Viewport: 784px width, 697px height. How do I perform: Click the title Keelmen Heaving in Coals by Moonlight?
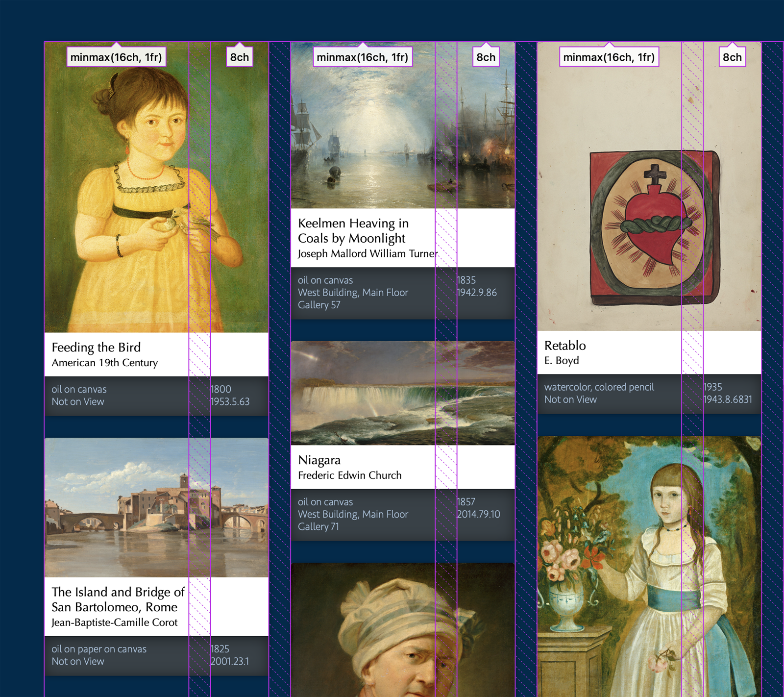[x=353, y=231]
